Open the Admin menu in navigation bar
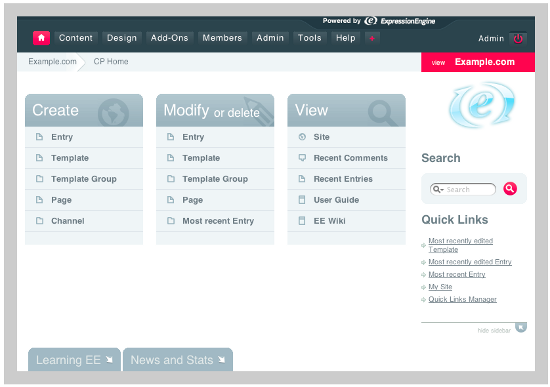Viewport: 550px width, 387px height. (270, 38)
